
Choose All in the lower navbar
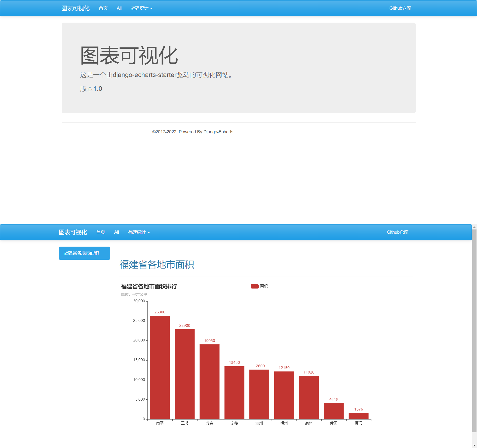117,232
